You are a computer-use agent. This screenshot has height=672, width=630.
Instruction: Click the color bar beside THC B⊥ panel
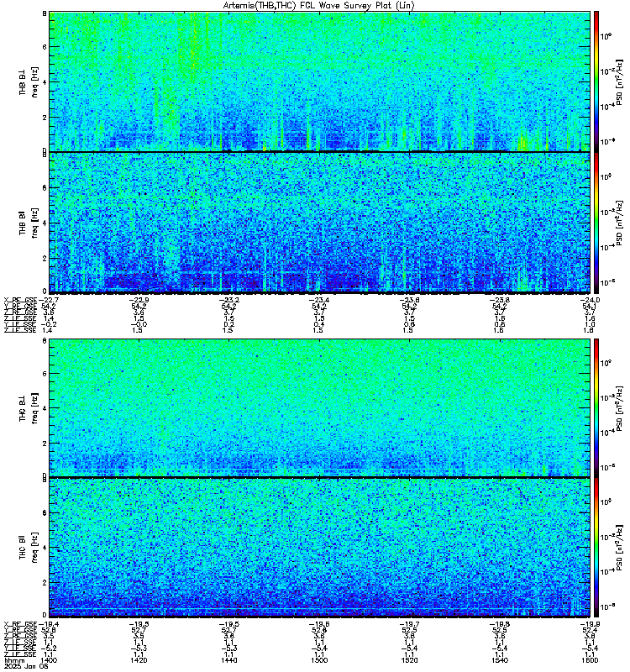[596, 407]
